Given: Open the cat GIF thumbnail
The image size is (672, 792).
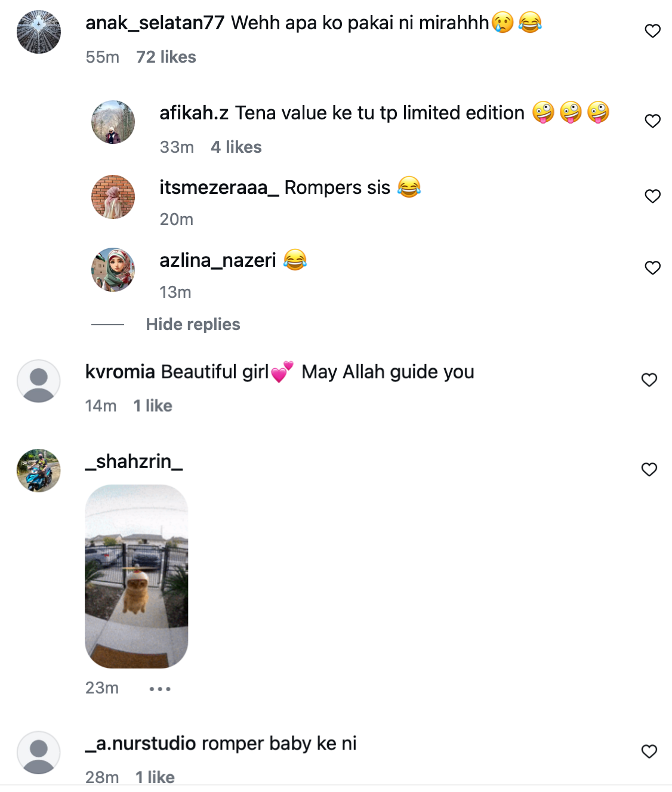Looking at the screenshot, I should tap(137, 577).
